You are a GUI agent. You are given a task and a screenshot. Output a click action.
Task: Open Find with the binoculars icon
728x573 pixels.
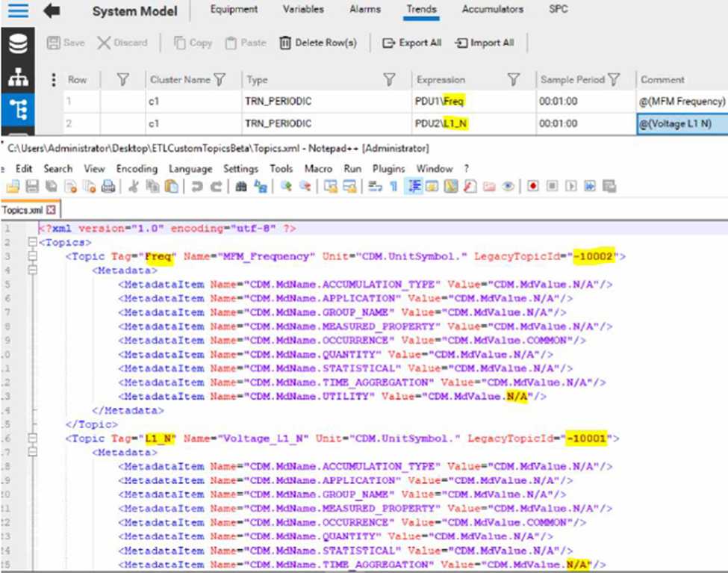(x=241, y=187)
